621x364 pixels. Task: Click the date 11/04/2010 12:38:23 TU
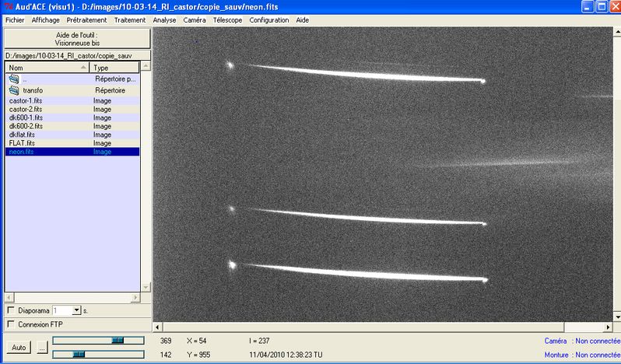pyautogui.click(x=286, y=355)
